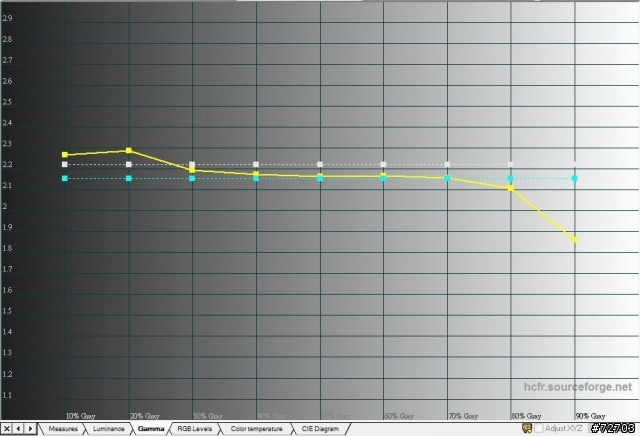The width and height of the screenshot is (640, 436).
Task: Show the CIE Diagram tab
Action: (320, 429)
